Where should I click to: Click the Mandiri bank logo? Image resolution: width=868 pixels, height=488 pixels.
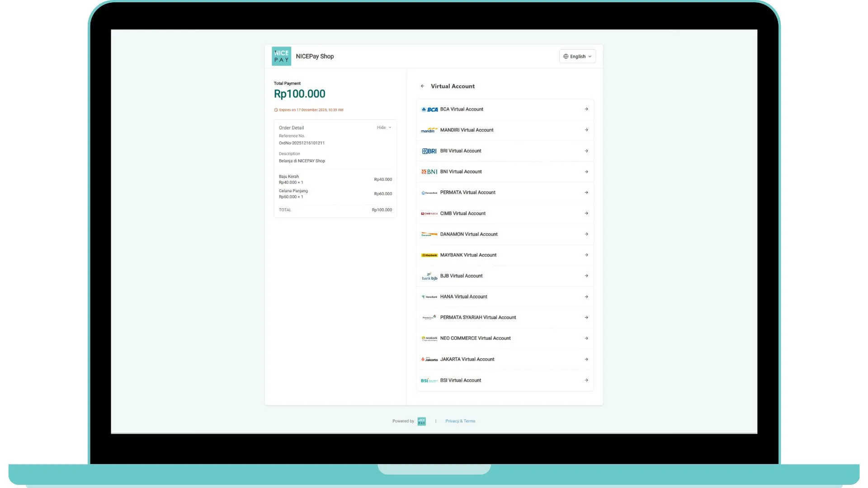(x=429, y=130)
